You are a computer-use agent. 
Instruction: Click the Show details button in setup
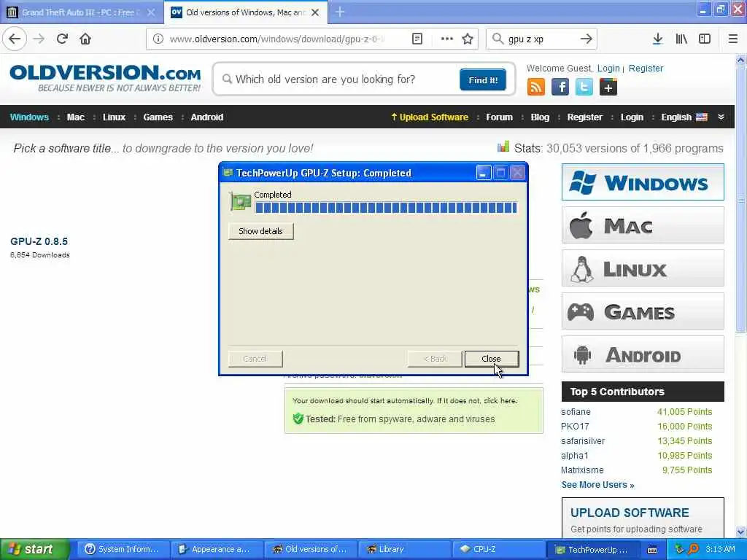click(260, 231)
